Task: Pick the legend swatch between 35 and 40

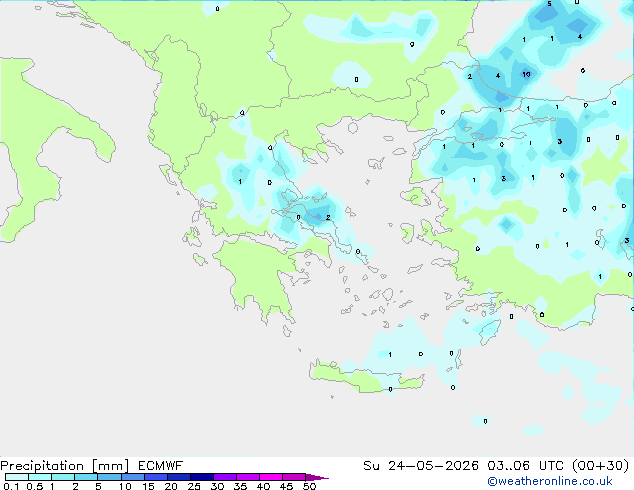Action: [x=248, y=477]
